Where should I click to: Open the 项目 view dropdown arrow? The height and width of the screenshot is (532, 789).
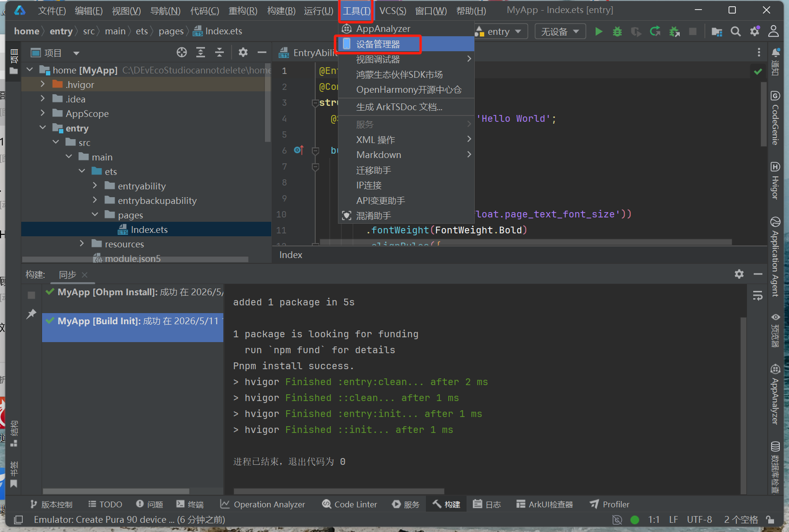(76, 53)
